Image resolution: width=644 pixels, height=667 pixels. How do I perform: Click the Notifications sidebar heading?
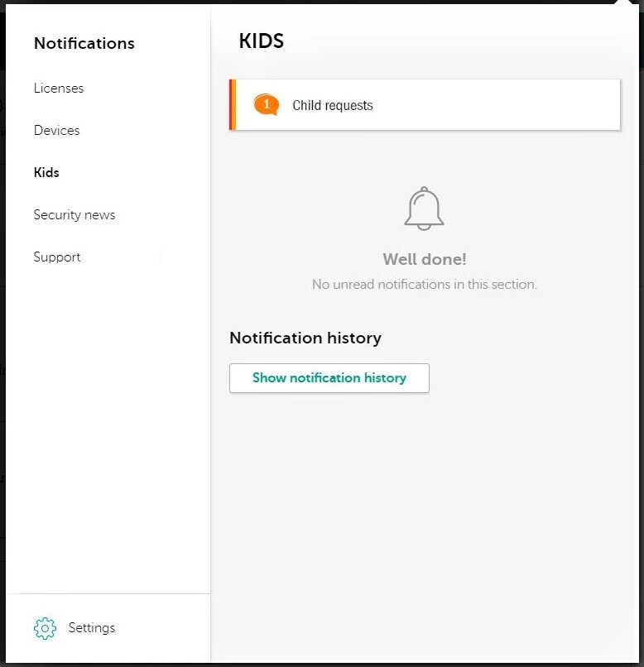click(x=84, y=43)
